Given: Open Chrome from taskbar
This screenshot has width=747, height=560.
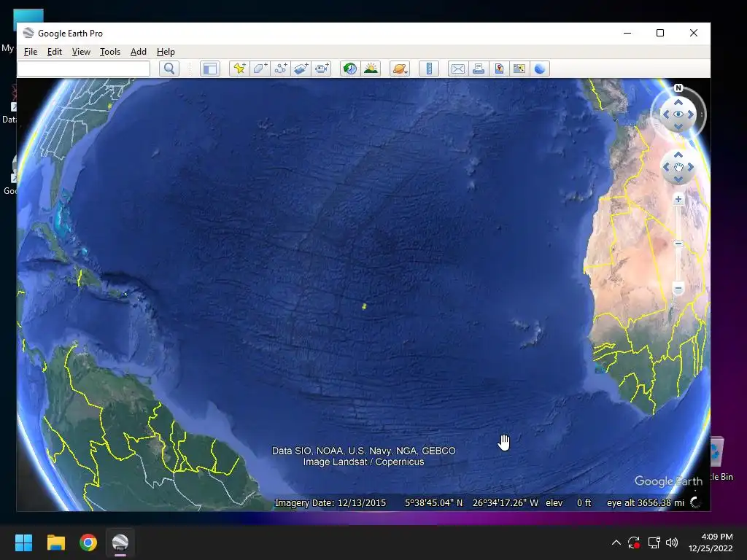Looking at the screenshot, I should pyautogui.click(x=88, y=542).
